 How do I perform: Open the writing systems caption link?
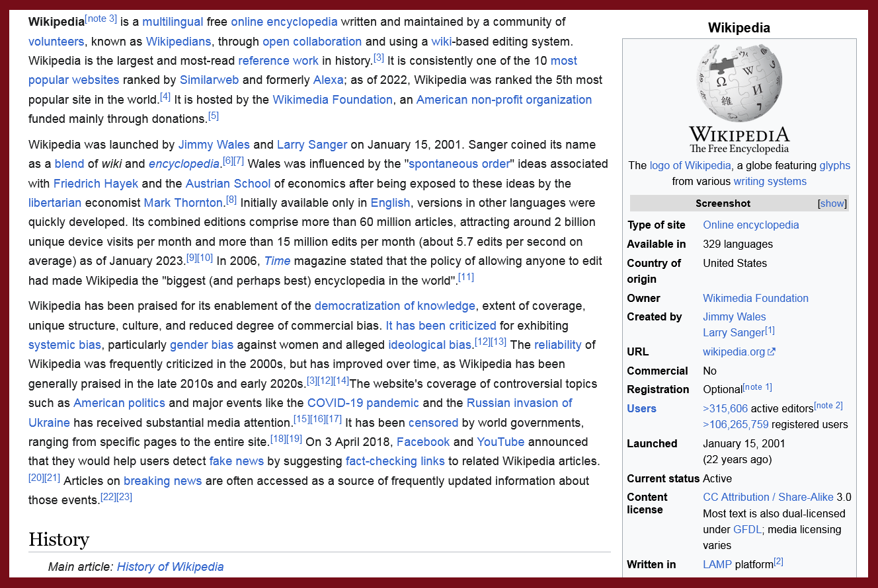pyautogui.click(x=771, y=181)
